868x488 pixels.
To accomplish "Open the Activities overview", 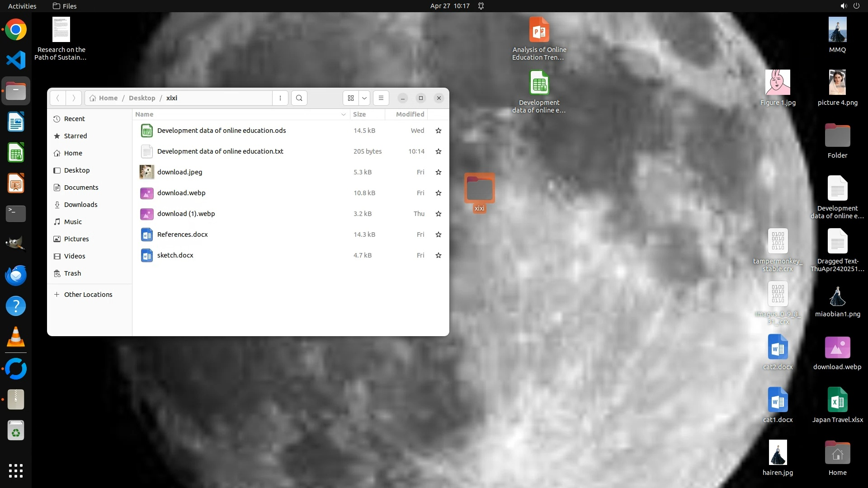I will (22, 6).
